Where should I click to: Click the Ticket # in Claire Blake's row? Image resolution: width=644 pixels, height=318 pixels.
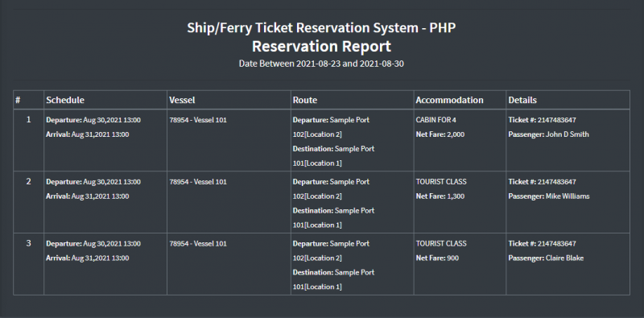pyautogui.click(x=542, y=244)
